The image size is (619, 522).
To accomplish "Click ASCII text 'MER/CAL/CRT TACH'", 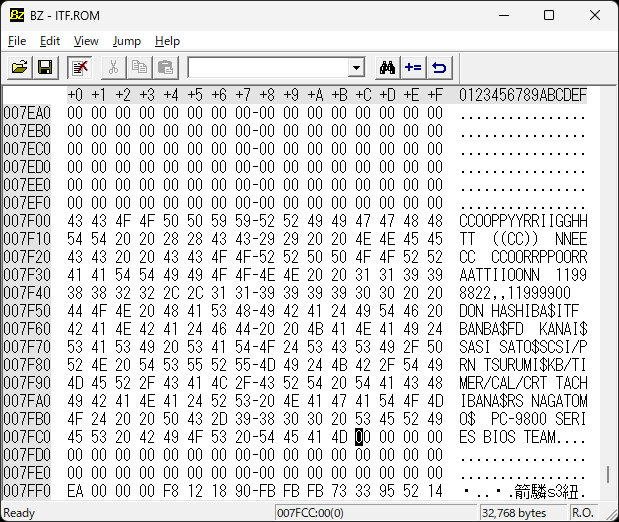I will 523,383.
